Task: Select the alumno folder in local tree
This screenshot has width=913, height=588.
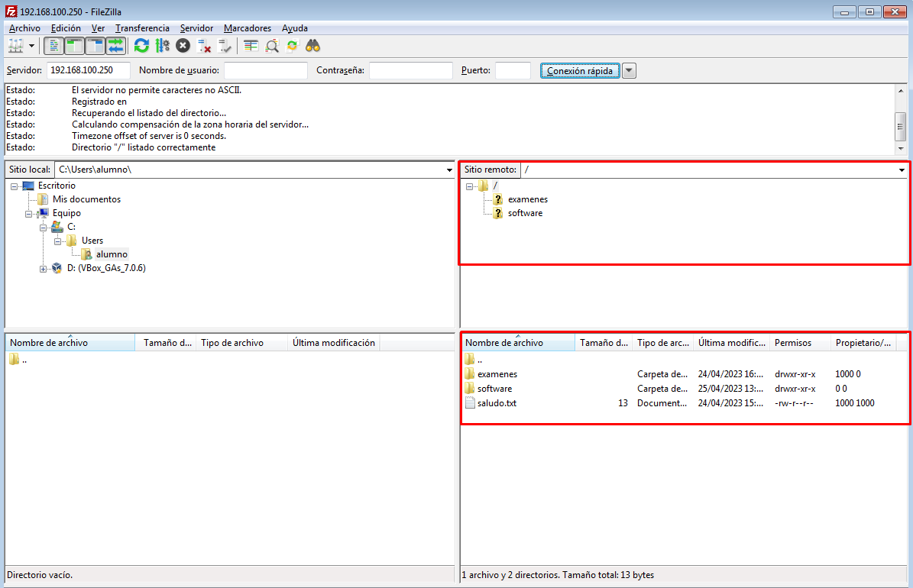Action: click(x=112, y=254)
